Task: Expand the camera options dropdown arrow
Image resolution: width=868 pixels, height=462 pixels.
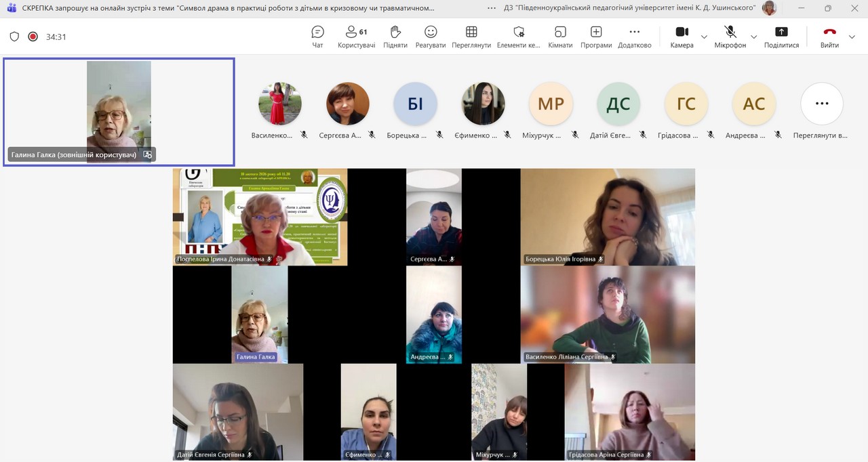Action: 704,37
